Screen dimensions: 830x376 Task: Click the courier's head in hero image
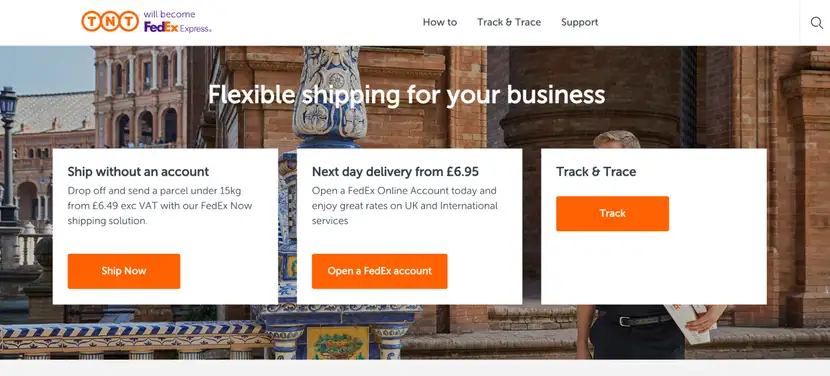tap(617, 139)
